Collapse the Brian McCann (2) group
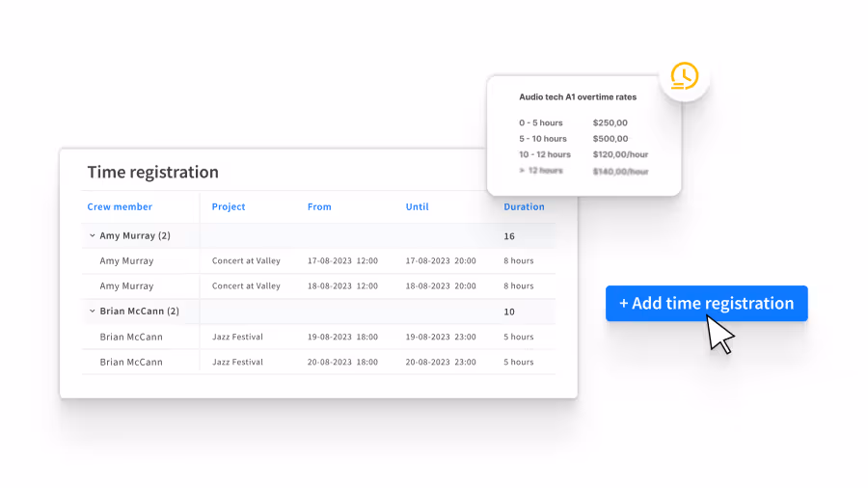Screen dimensions: 868x488 [92, 311]
